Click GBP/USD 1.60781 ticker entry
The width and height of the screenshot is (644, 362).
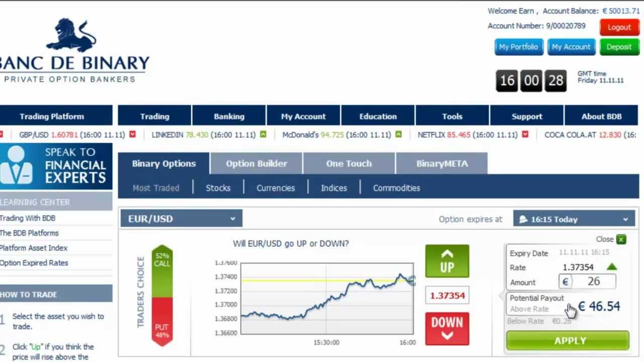(x=72, y=135)
